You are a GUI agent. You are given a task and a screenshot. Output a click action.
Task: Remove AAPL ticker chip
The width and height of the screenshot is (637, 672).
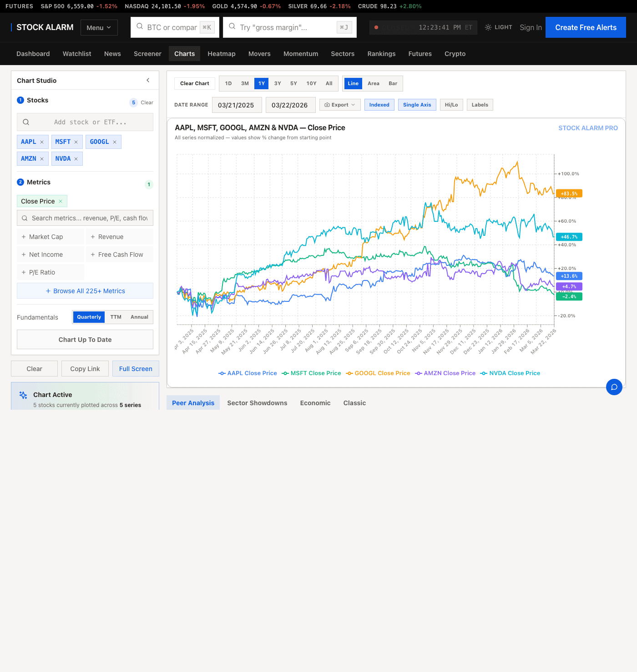[x=42, y=142]
